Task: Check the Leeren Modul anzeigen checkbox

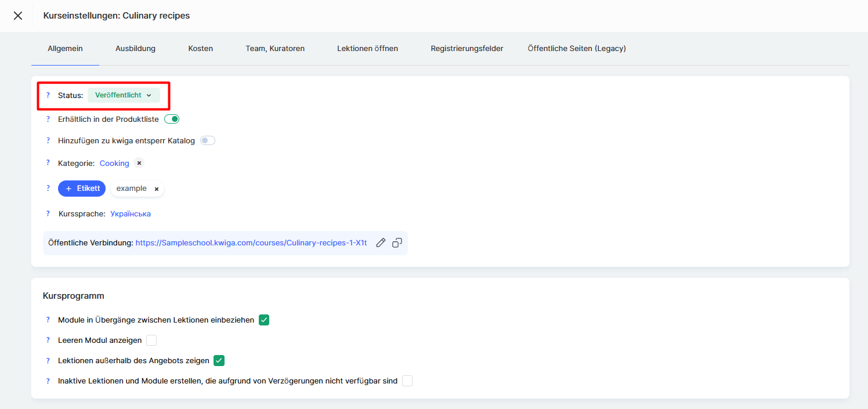Action: tap(151, 340)
